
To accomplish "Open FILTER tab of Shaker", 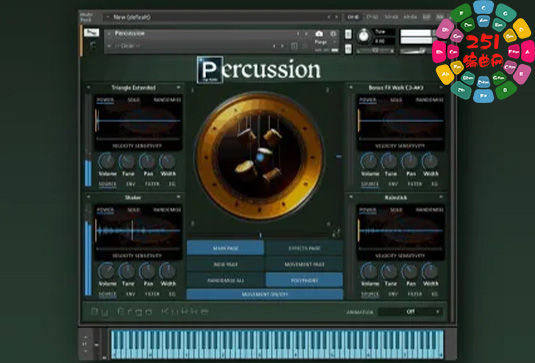I will click(152, 294).
